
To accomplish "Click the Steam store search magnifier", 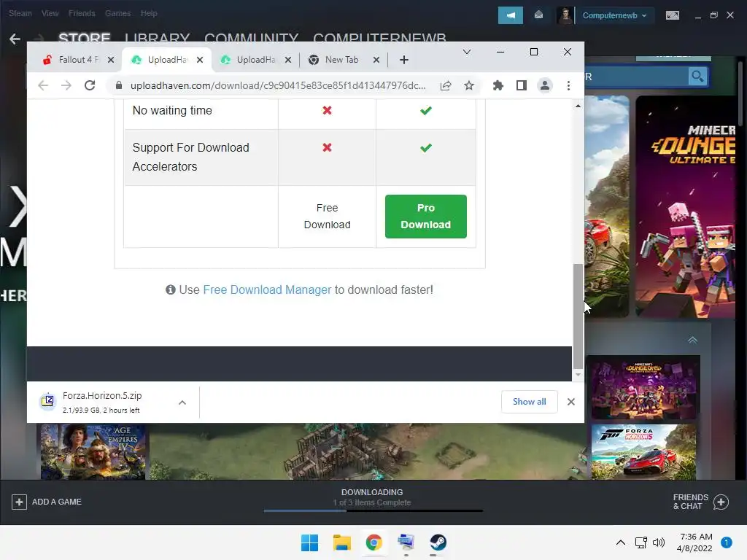I will coord(697,76).
